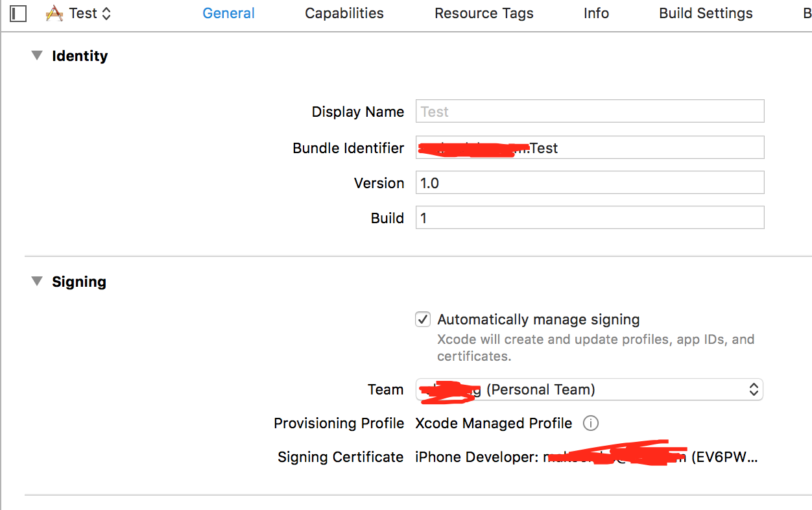This screenshot has height=510, width=812.
Task: Show provisioning profile info icon details
Action: pyautogui.click(x=590, y=424)
